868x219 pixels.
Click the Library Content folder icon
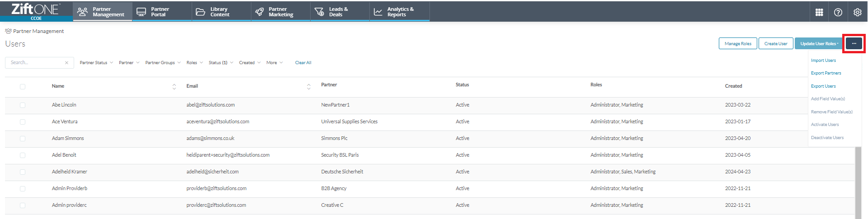[x=200, y=12]
